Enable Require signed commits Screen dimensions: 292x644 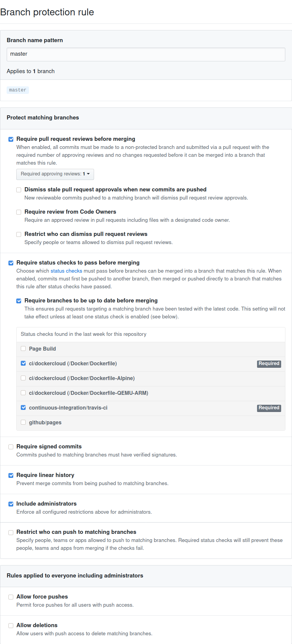point(11,447)
